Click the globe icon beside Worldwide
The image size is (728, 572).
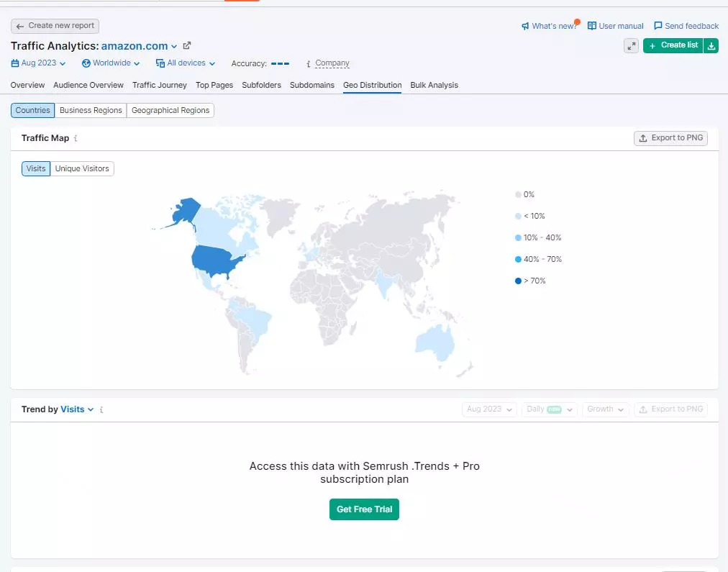[86, 63]
